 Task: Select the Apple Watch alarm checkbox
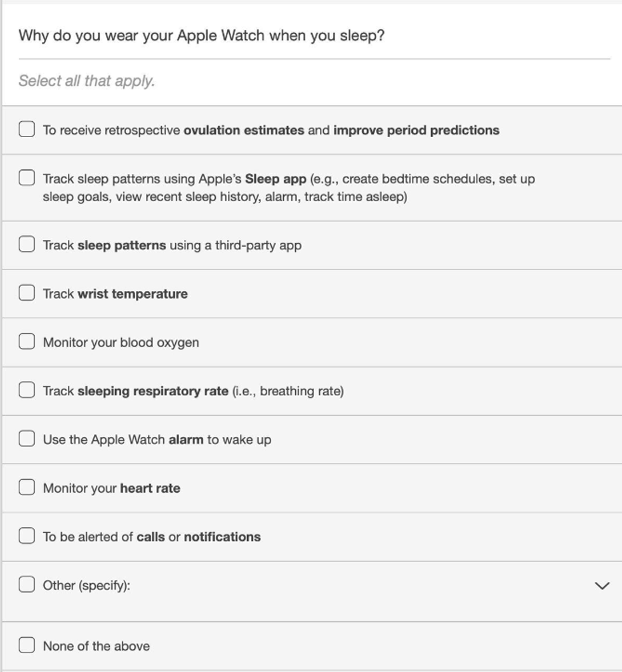[x=27, y=438]
